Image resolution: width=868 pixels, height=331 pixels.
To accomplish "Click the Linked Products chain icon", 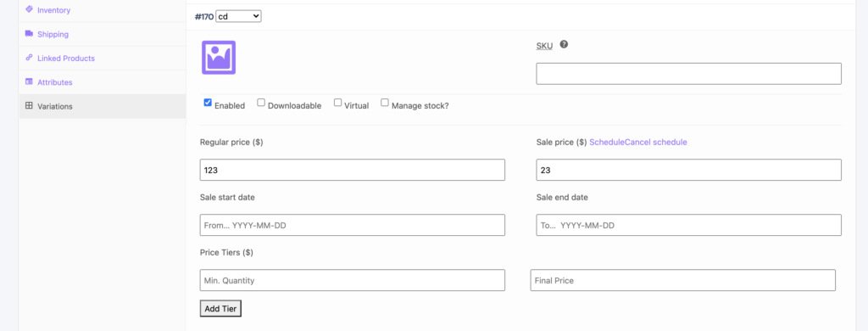I will (29, 58).
